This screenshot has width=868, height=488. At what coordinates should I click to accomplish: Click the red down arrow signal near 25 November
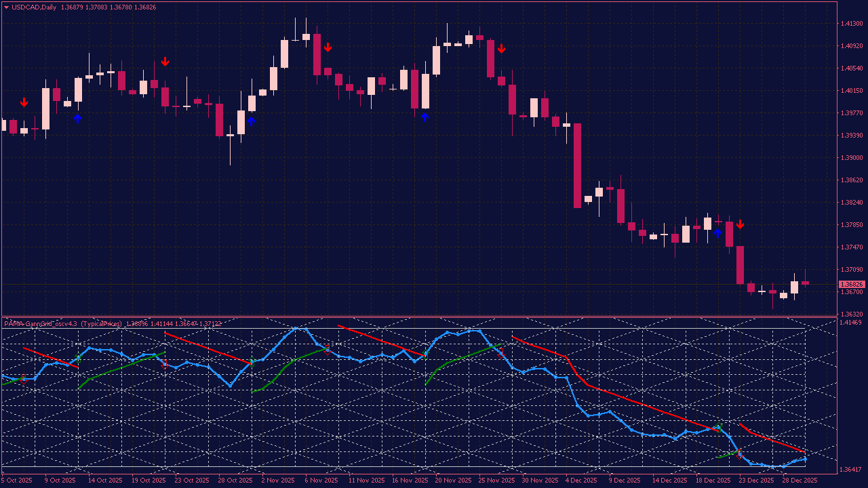[502, 49]
